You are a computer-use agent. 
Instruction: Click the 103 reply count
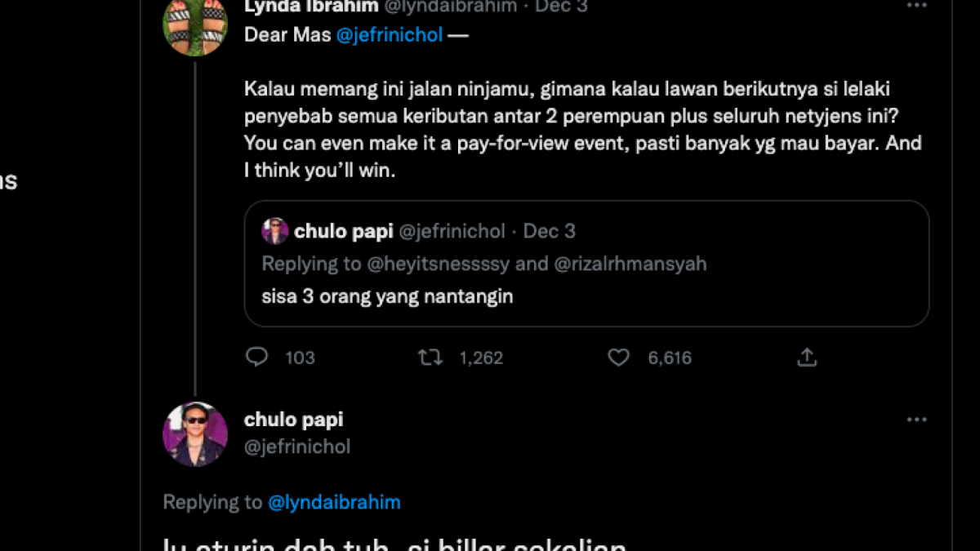(300, 358)
